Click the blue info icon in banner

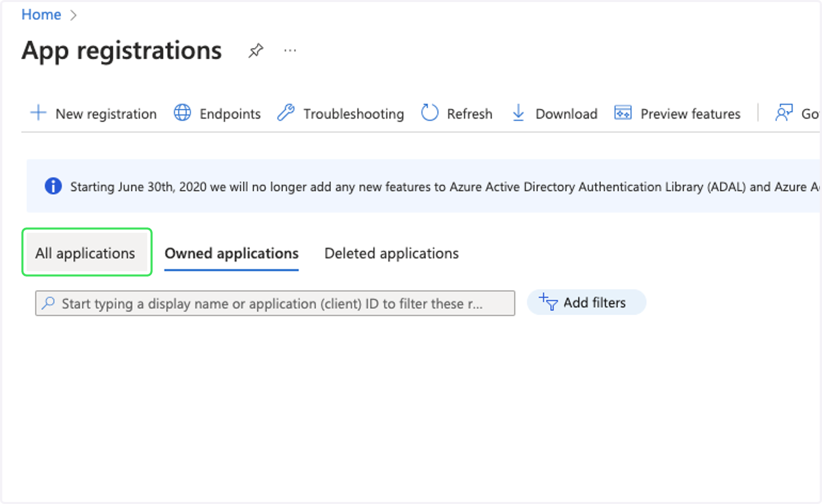(53, 186)
